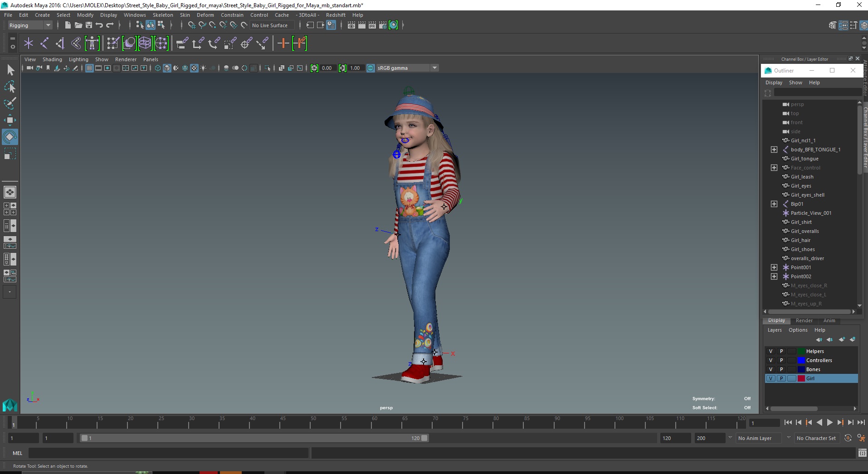Open the Deform menu

pyautogui.click(x=205, y=15)
